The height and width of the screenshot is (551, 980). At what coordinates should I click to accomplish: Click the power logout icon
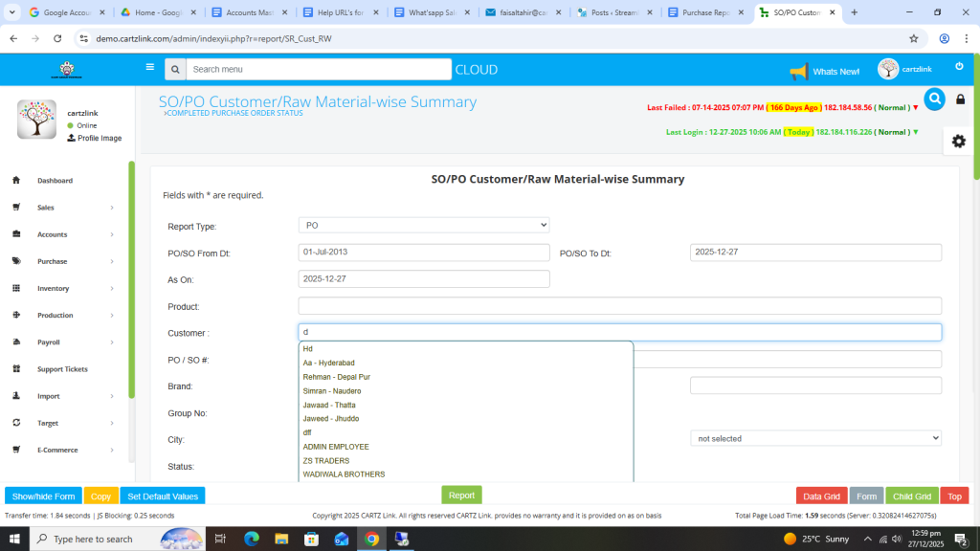959,67
